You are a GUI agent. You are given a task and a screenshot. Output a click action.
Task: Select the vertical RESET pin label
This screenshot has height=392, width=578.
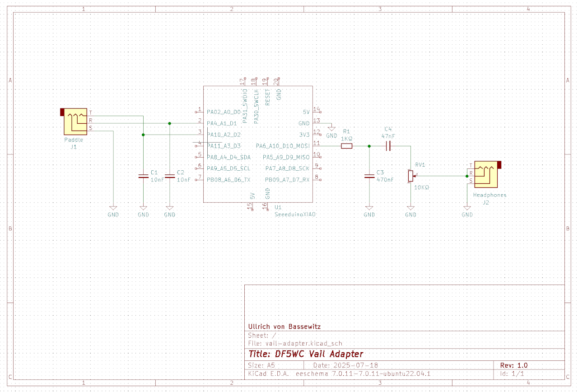click(x=268, y=98)
